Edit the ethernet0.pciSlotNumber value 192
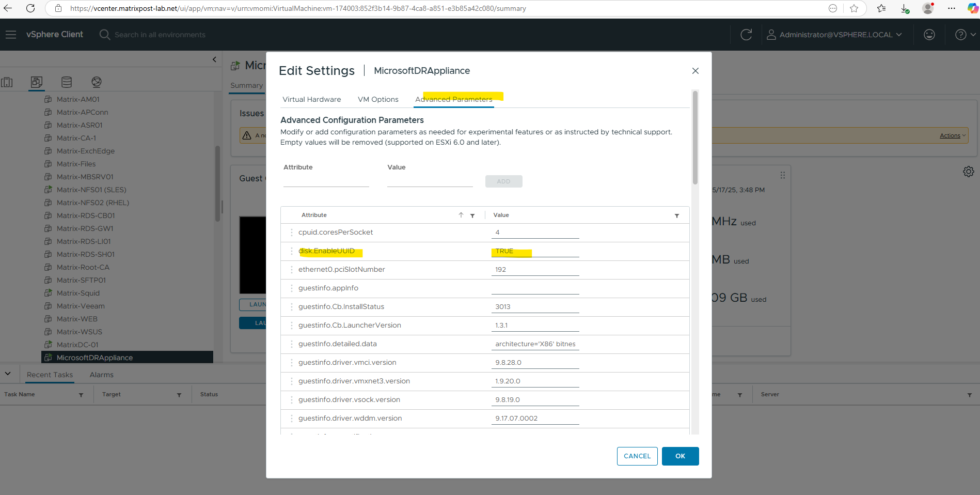This screenshot has width=980, height=495. coord(535,270)
